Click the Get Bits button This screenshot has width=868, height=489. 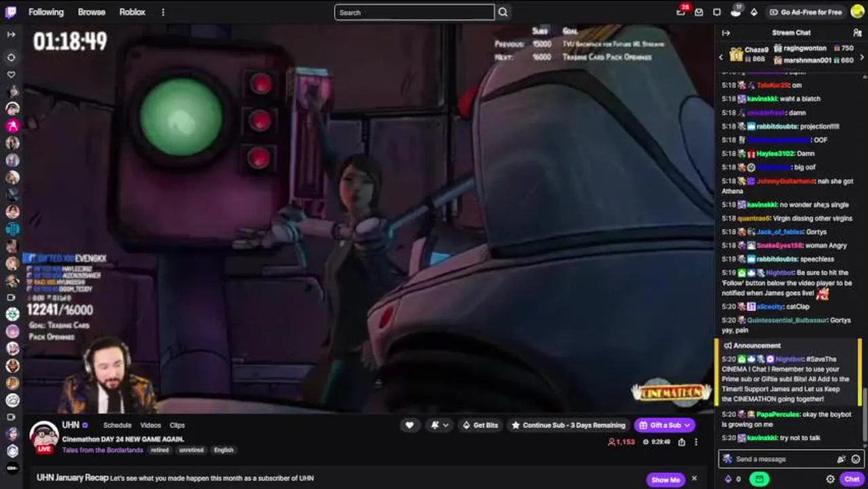[x=480, y=425]
